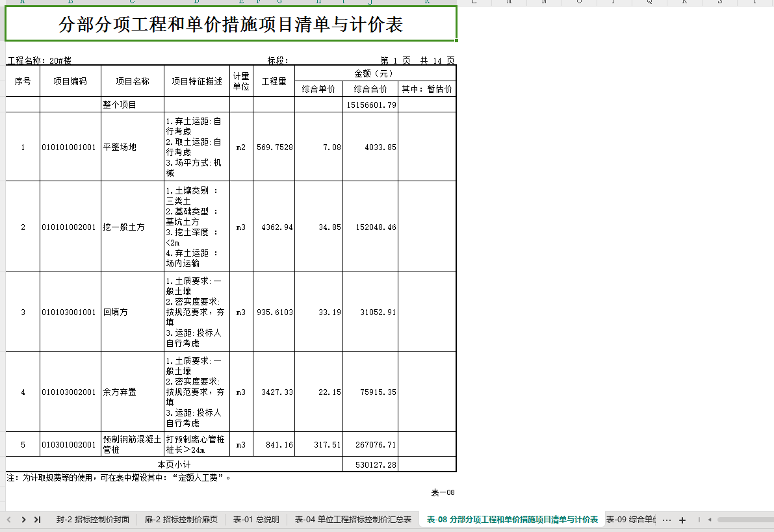
Task: Select the 计量单位 header cell
Action: 241,81
